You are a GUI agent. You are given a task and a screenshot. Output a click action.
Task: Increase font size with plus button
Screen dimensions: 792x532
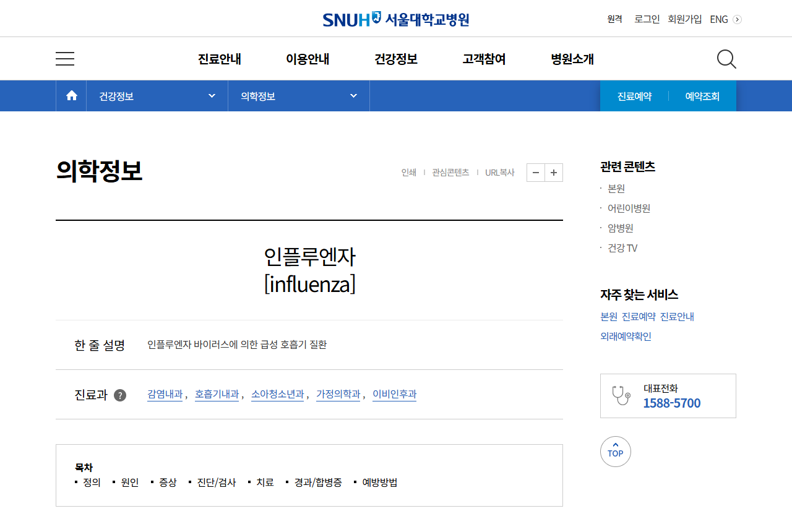click(x=554, y=173)
